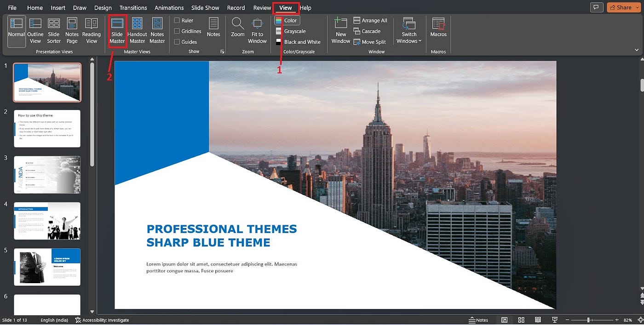
Task: Open the Transitions tab
Action: coord(132,8)
